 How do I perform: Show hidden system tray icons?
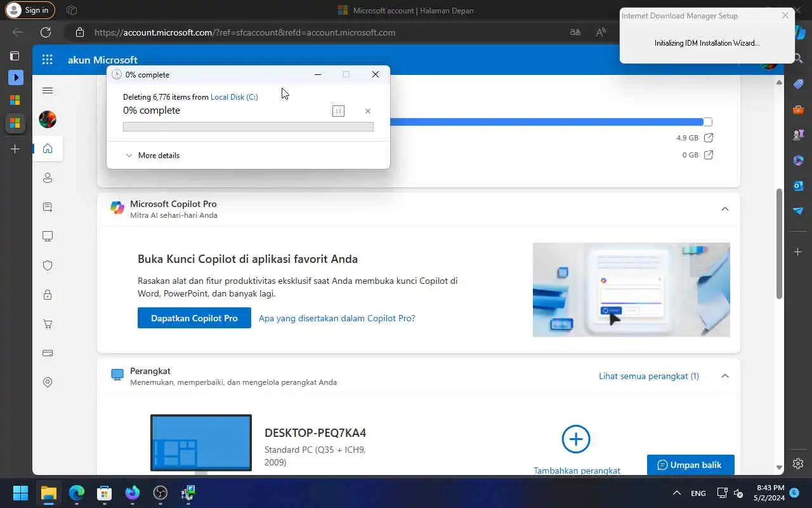click(677, 493)
